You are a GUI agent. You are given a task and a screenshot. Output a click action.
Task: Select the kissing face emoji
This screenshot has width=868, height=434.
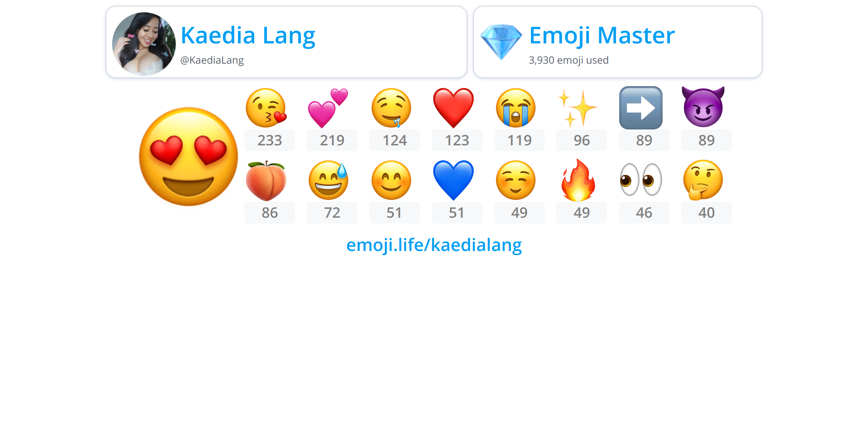click(266, 108)
